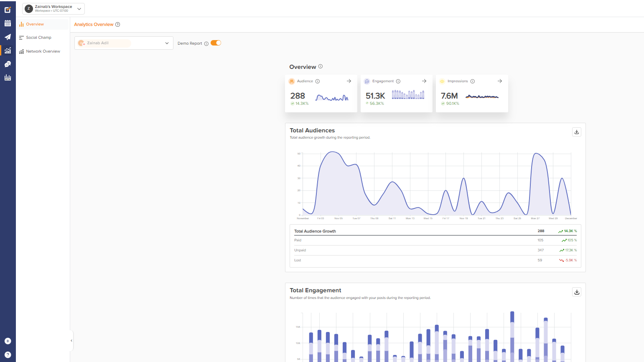Click the info icon next to Impressions

[x=472, y=81]
